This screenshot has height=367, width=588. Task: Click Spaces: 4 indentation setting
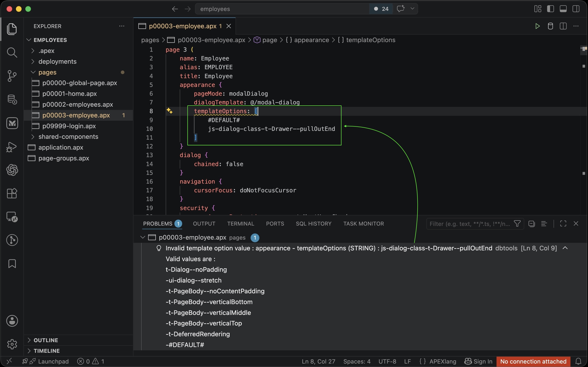click(x=357, y=362)
